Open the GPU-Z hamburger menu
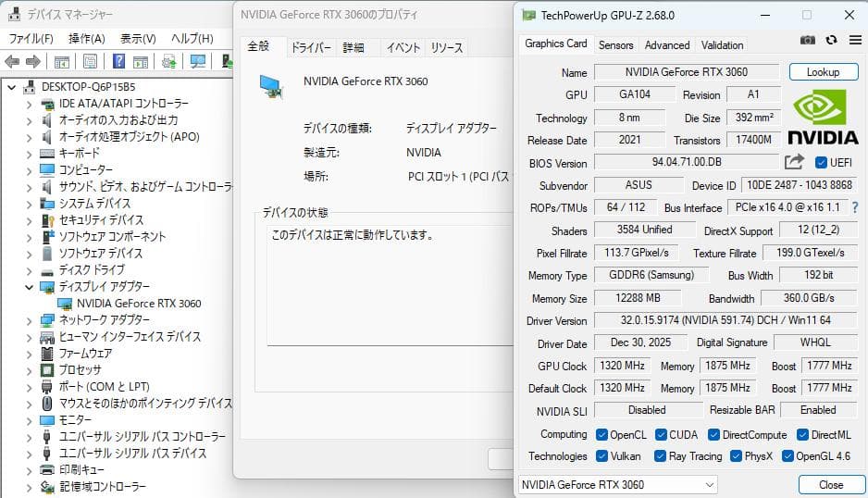The image size is (868, 498). coord(855,40)
